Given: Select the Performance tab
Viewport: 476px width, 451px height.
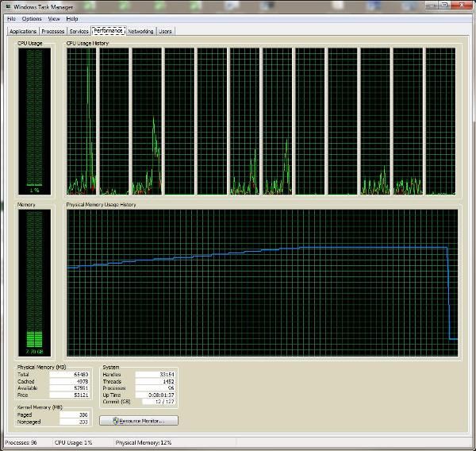Looking at the screenshot, I should [x=109, y=31].
